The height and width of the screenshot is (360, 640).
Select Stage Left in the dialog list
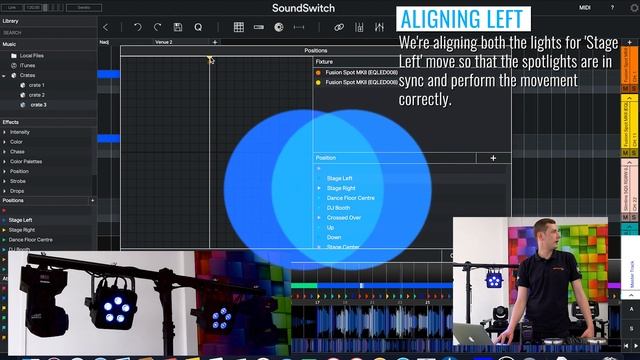[x=339, y=178]
